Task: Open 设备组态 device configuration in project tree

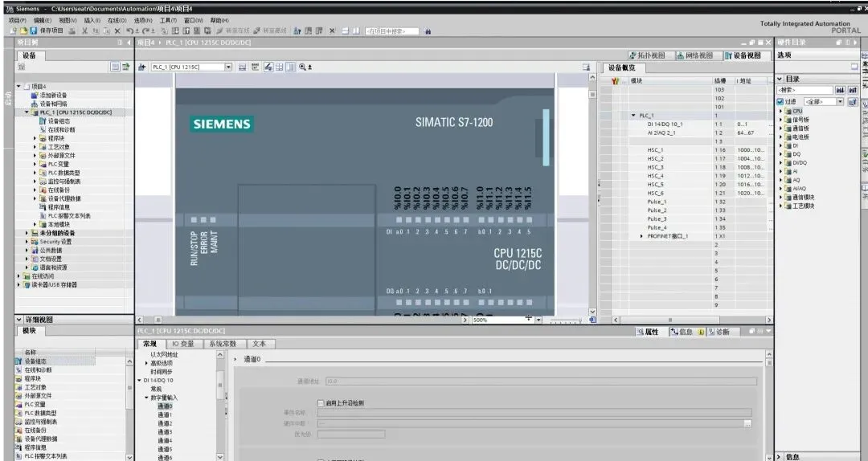Action: click(59, 121)
